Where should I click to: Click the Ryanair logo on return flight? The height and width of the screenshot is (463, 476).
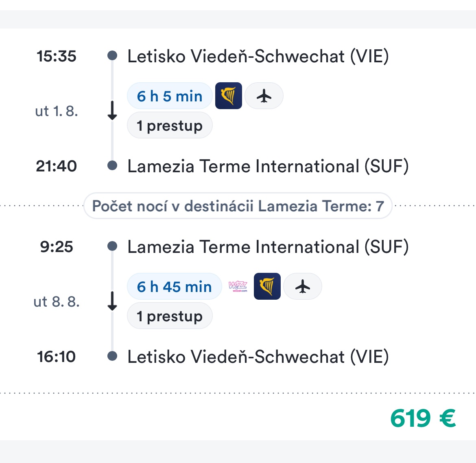click(x=267, y=287)
